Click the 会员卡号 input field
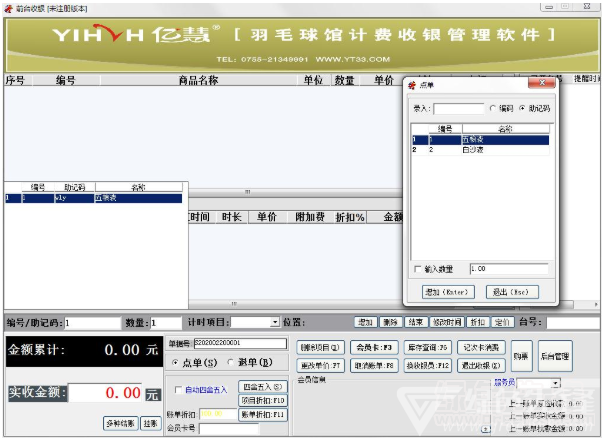The image size is (604, 440). point(229,428)
